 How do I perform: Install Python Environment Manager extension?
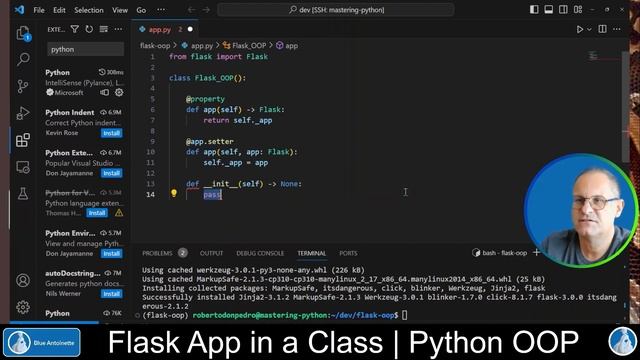111,253
